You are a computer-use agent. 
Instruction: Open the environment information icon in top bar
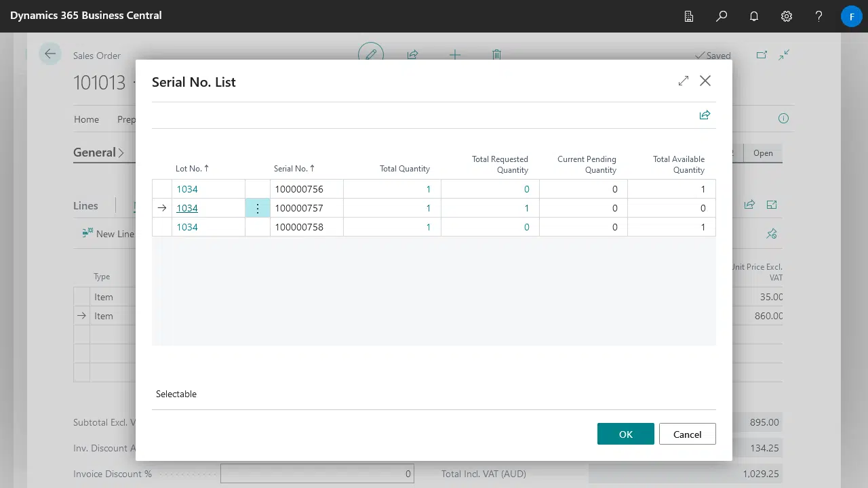point(689,16)
